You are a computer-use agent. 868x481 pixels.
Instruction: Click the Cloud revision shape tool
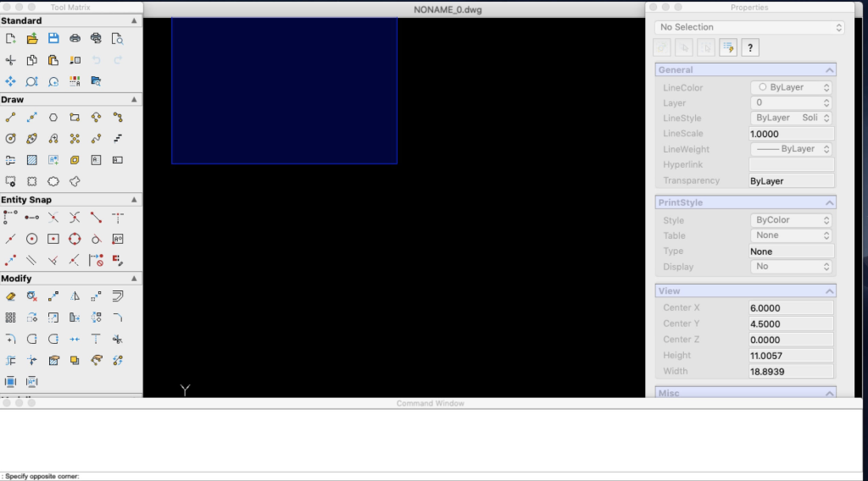[x=53, y=181]
